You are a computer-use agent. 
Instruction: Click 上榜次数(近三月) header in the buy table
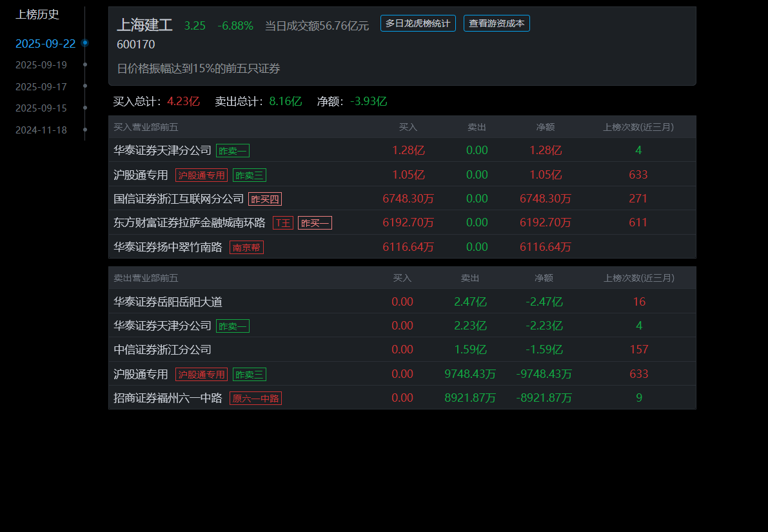(638, 128)
